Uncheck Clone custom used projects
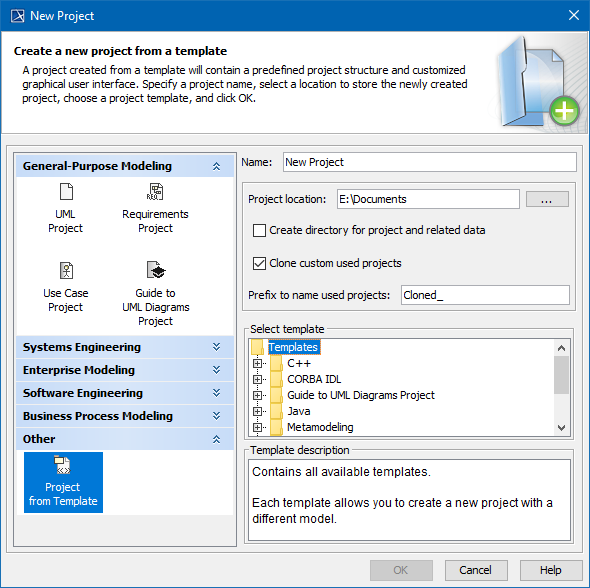Viewport: 590px width, 588px height. click(259, 263)
